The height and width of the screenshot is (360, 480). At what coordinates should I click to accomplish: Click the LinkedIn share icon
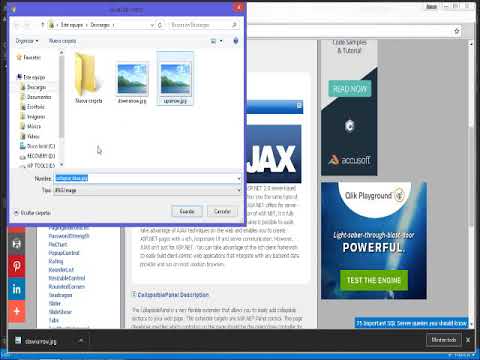point(17,289)
